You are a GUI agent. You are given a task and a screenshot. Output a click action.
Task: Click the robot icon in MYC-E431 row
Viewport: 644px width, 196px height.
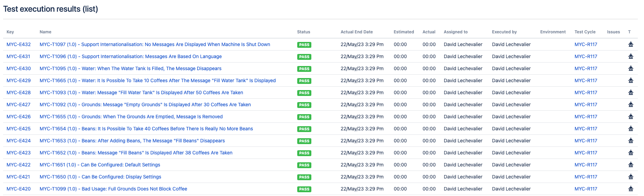click(631, 56)
